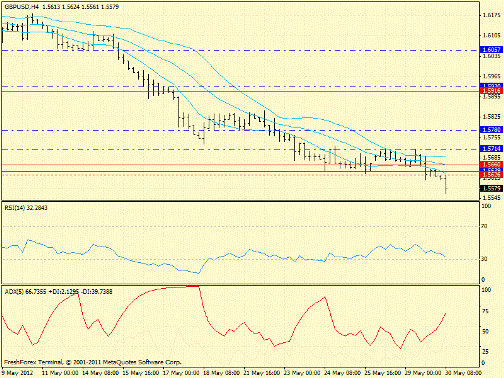Click the 24 May 08:00 time label

342,373
